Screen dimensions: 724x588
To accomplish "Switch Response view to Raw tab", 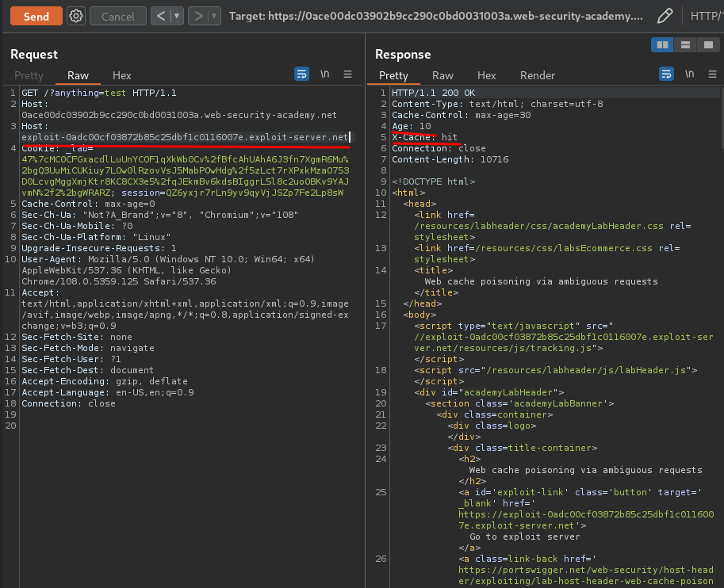I will (x=442, y=75).
